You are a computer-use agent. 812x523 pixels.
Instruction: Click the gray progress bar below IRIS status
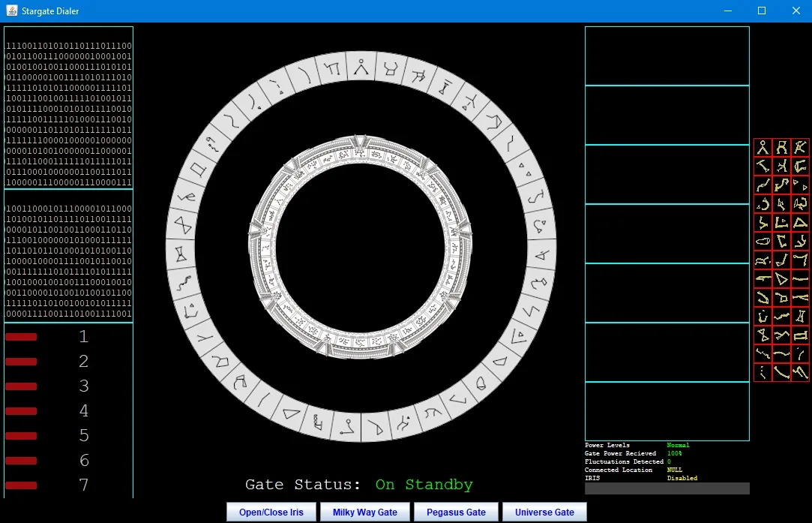pos(667,488)
